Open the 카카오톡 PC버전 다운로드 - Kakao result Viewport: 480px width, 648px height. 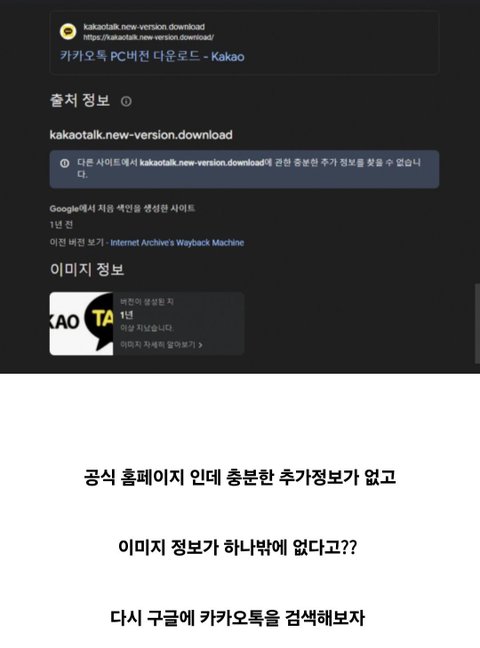point(152,56)
